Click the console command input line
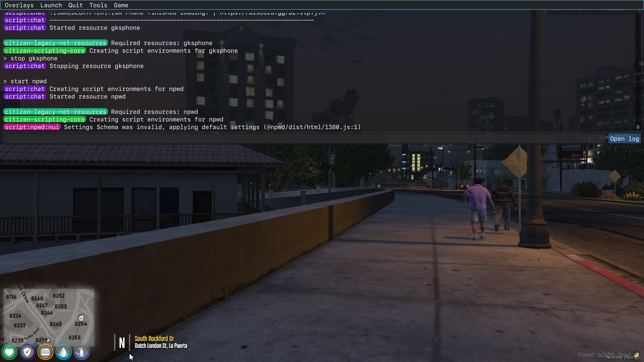Image resolution: width=644 pixels, height=362 pixels. 161,138
